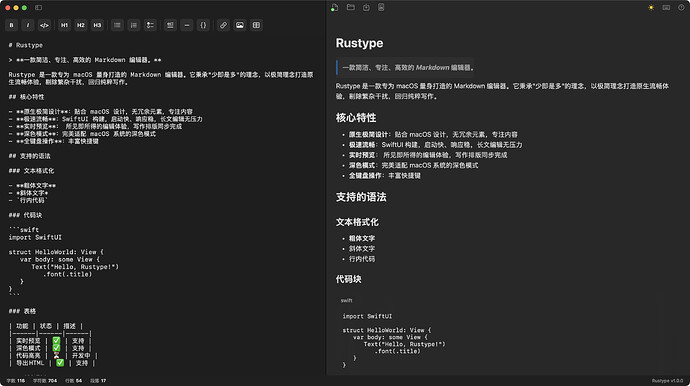Apply H2 heading style

point(81,25)
